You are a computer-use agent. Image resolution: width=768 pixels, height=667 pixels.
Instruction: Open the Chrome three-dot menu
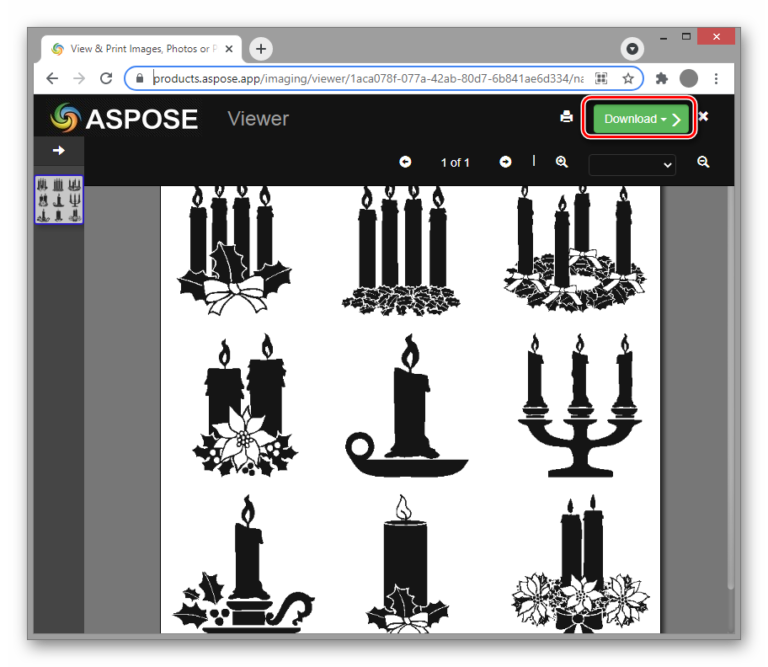point(716,78)
